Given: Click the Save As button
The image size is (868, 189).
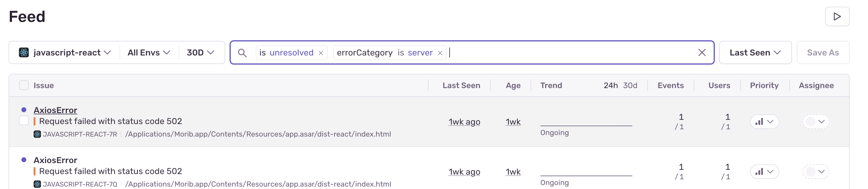Looking at the screenshot, I should click(x=822, y=53).
